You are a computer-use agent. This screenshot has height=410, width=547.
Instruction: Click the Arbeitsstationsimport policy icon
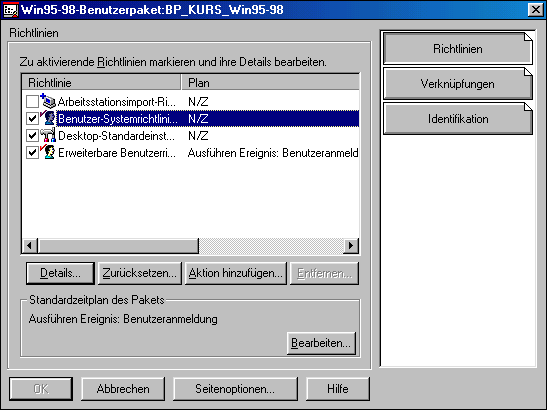pos(48,101)
